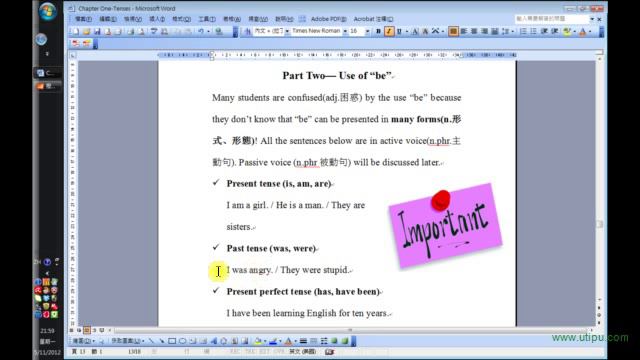The image size is (640, 360).
Task: Click the Increase Indent icon
Action: coord(554,31)
